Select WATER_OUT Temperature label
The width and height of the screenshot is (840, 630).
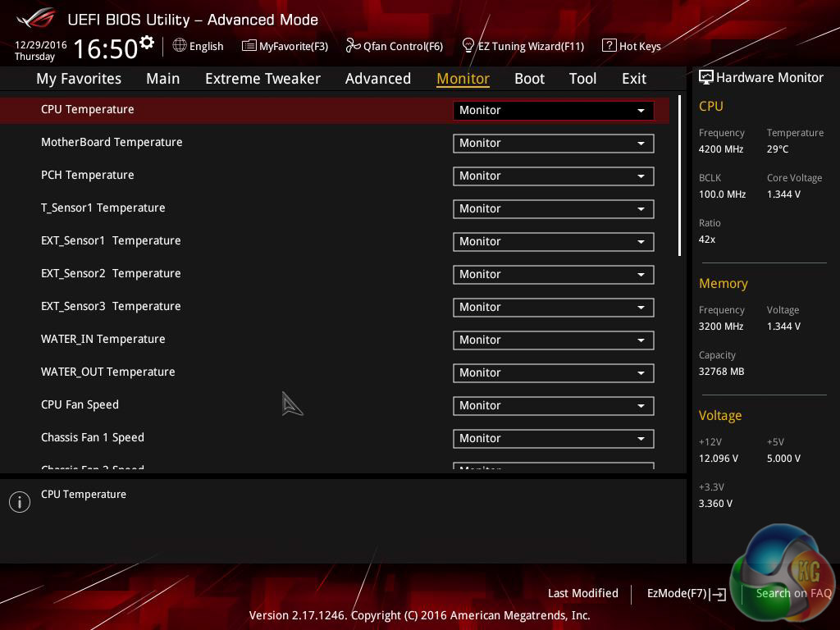coord(107,372)
